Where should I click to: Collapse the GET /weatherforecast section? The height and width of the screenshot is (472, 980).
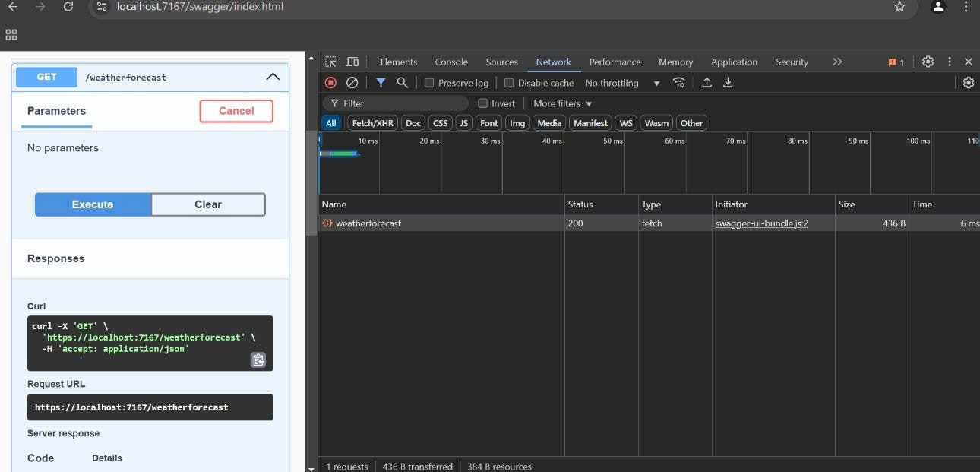(272, 77)
